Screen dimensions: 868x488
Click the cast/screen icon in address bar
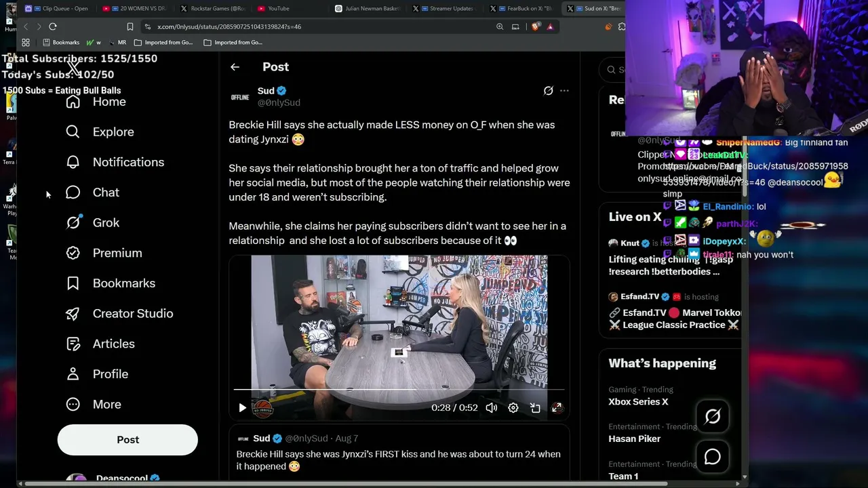[x=515, y=26]
